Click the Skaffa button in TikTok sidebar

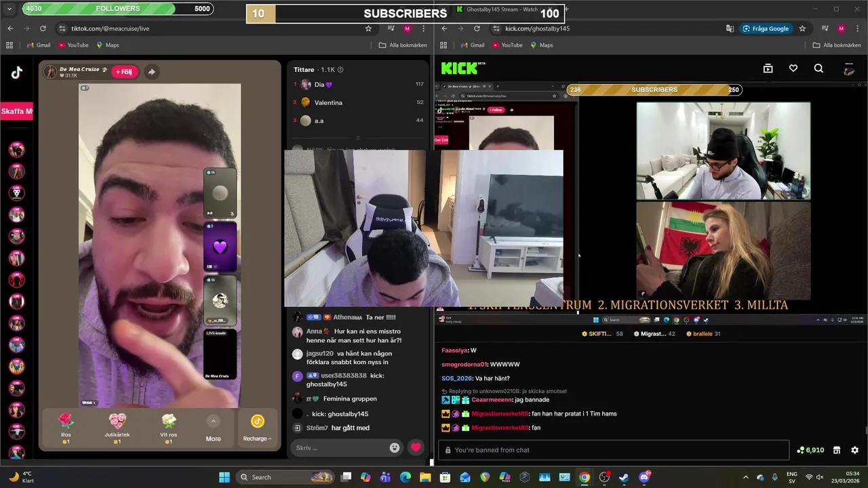[17, 111]
